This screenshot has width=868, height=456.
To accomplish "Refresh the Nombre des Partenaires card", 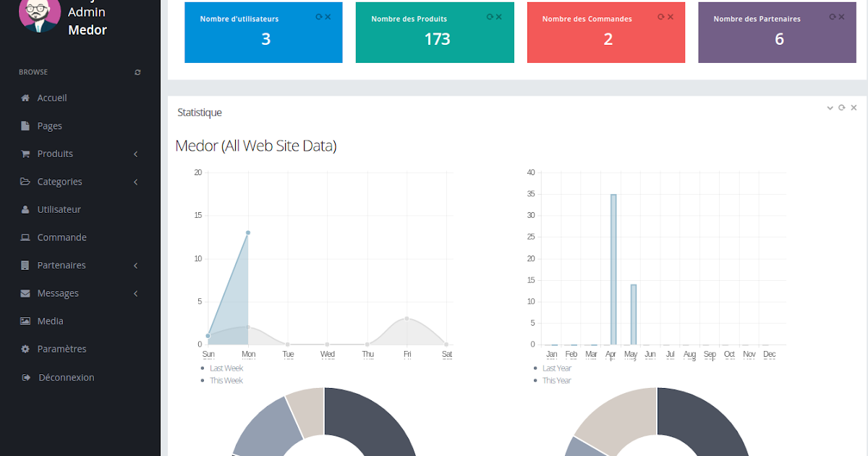I will click(x=832, y=17).
